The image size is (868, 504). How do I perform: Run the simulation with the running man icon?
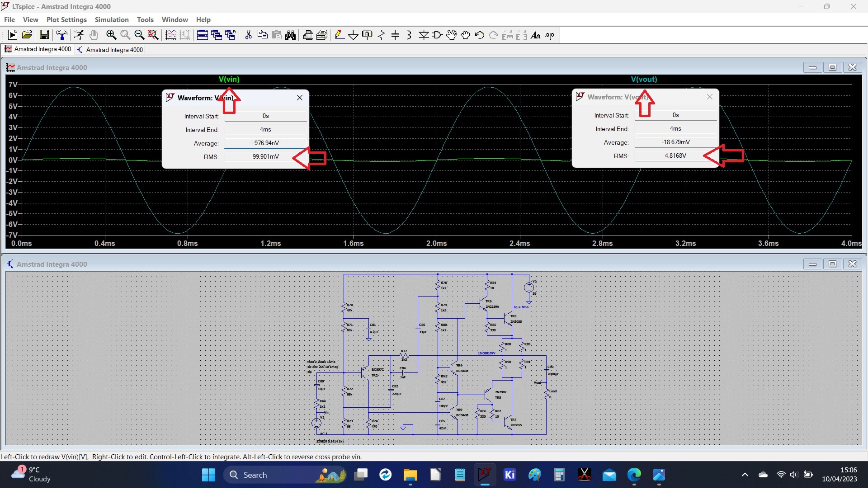pyautogui.click(x=79, y=35)
